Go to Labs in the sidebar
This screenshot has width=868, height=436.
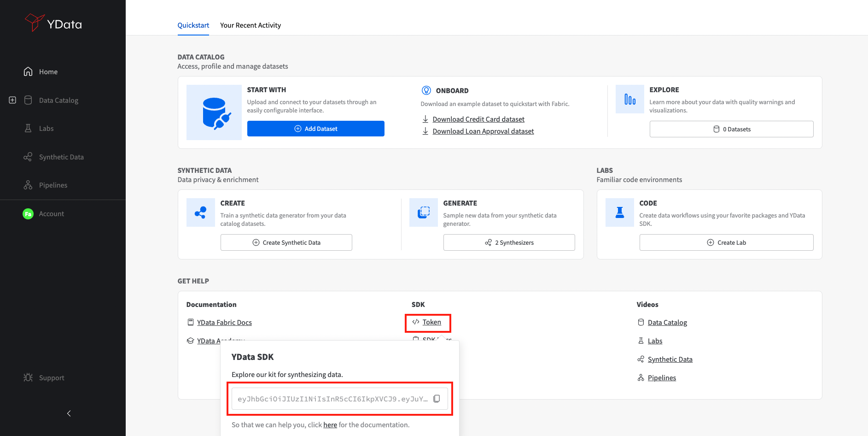(x=46, y=129)
